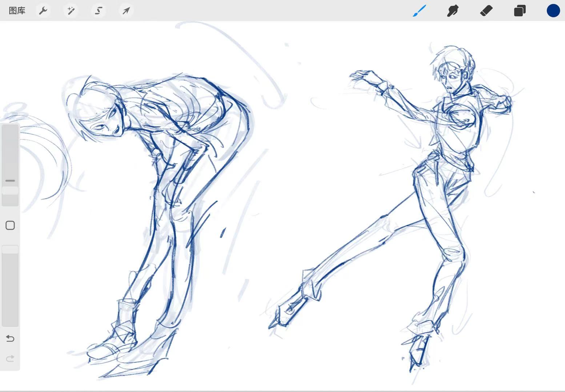Select the Eraser tool

(x=486, y=11)
